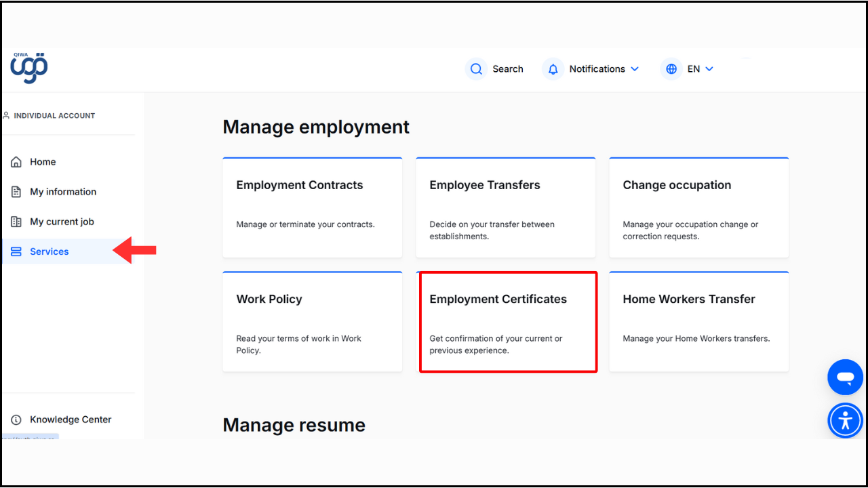Click 'Decide on your transfer between establishments.' text

(492, 230)
